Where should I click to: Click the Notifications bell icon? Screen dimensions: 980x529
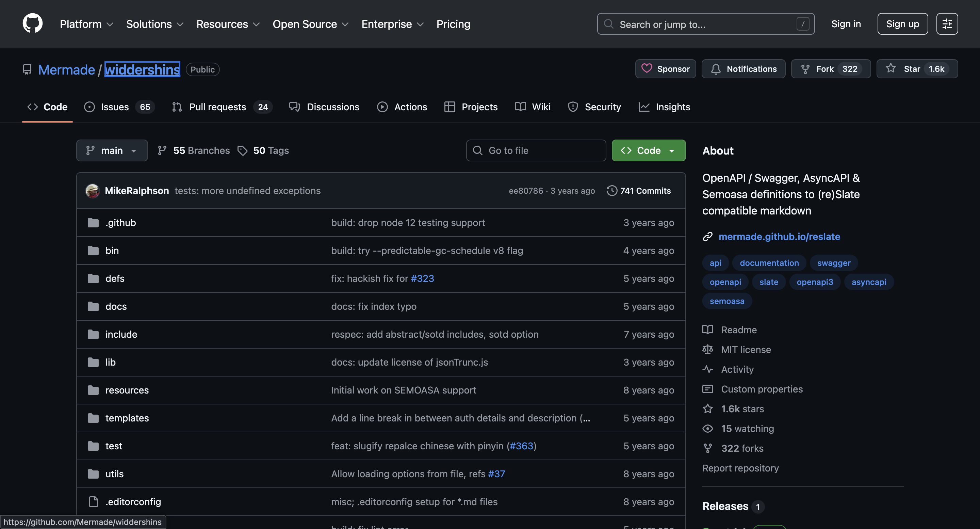[716, 69]
